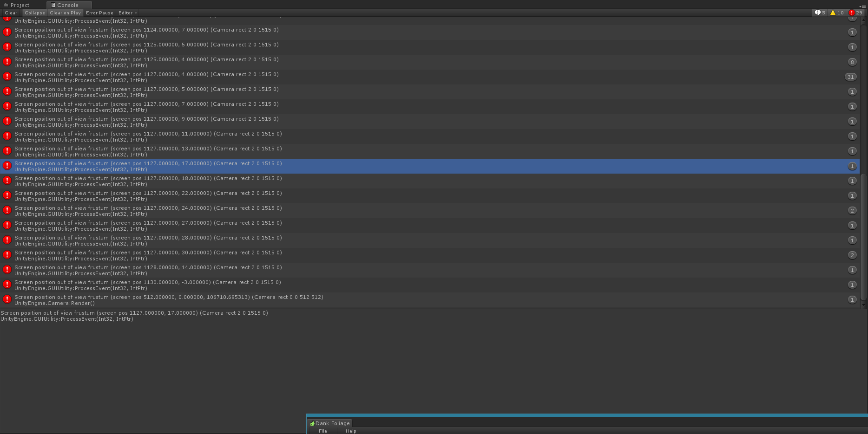
Task: Toggle info message filter showing 5
Action: 820,13
